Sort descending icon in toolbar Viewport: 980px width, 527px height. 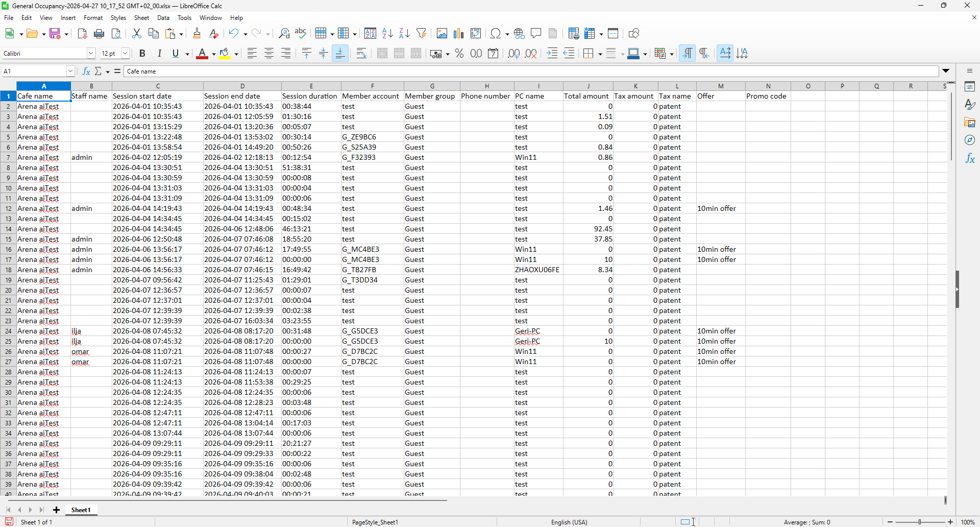404,34
